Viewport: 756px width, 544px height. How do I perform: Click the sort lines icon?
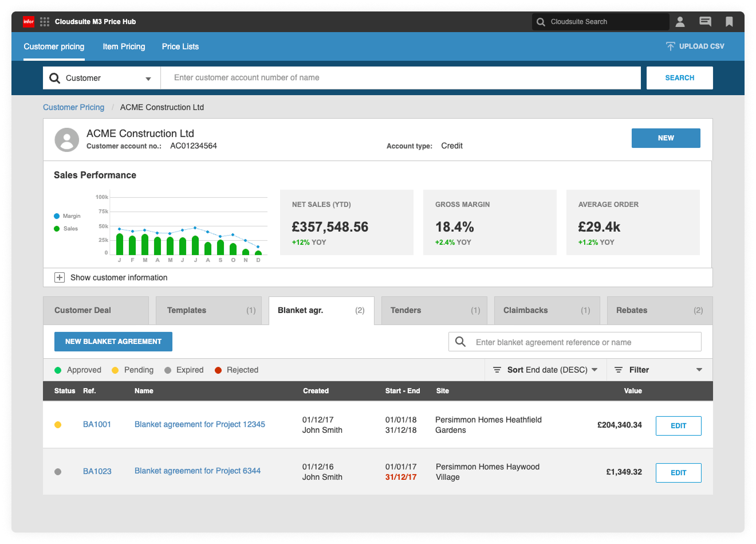pos(497,370)
